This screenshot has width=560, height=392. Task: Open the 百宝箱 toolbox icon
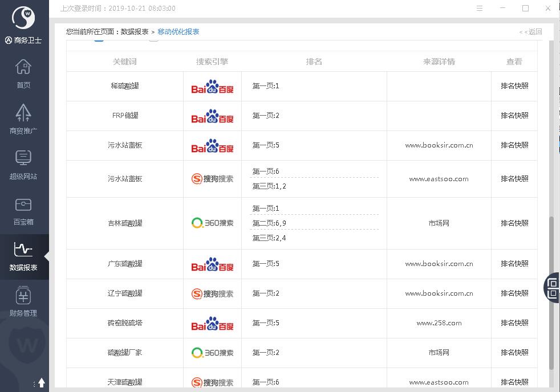pyautogui.click(x=23, y=211)
